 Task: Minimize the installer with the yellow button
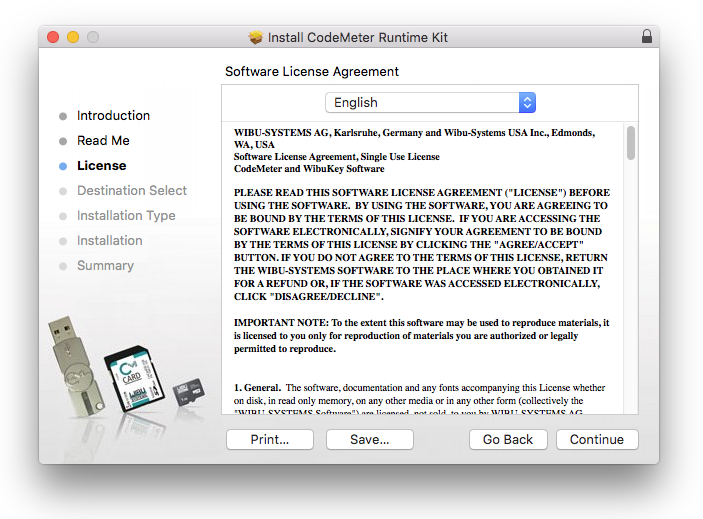tap(73, 37)
